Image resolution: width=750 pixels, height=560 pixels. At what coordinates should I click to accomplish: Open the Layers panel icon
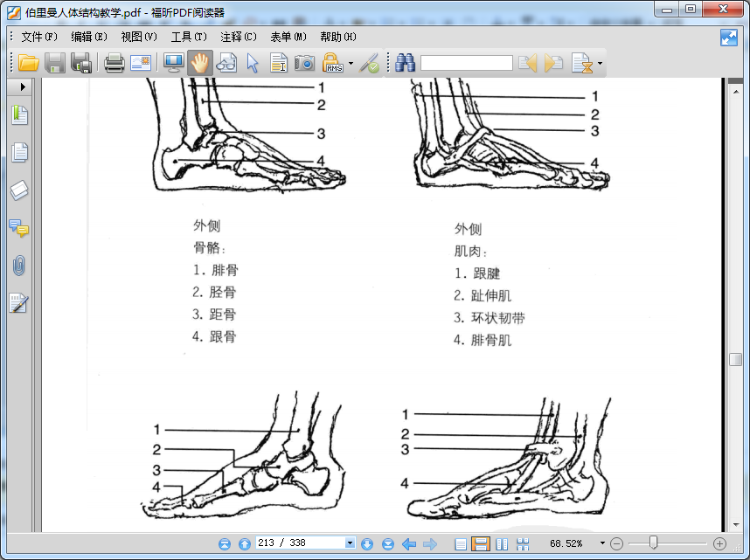coord(19,190)
